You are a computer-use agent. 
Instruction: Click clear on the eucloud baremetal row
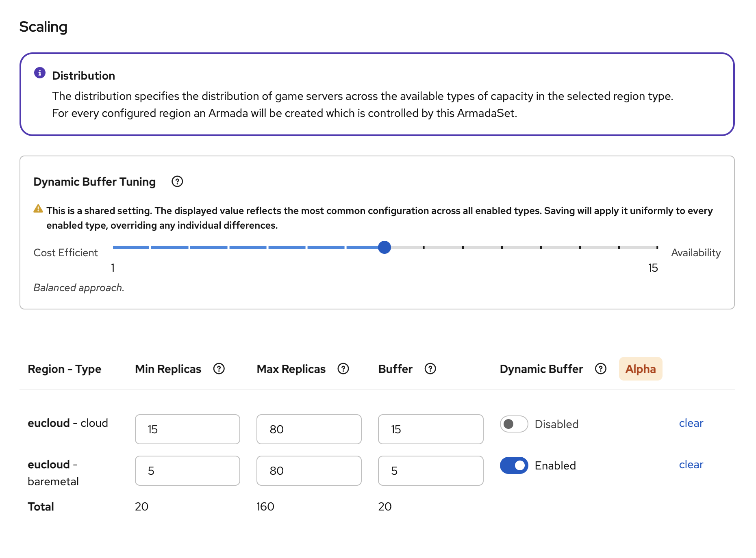[x=691, y=465]
